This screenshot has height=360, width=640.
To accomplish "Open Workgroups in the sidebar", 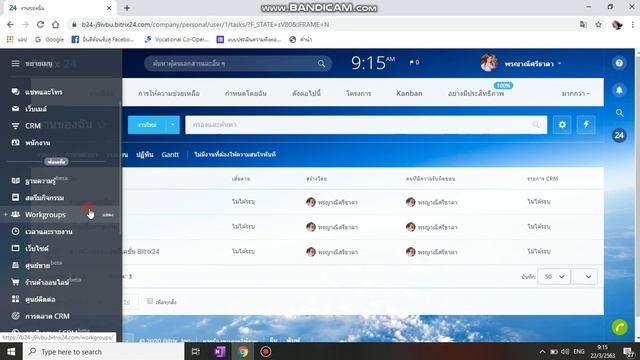I will [x=45, y=215].
